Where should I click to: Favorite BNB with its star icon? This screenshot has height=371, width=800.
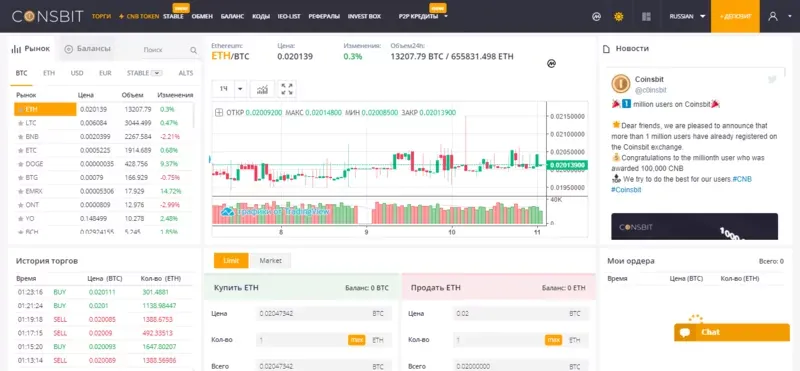click(20, 137)
